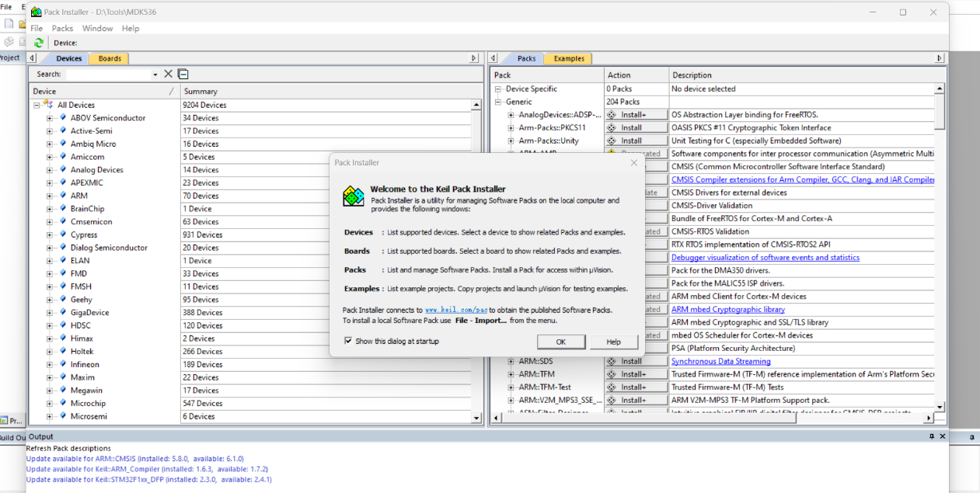
Task: Click the ARM vendor icon in Devices tree
Action: (x=63, y=196)
